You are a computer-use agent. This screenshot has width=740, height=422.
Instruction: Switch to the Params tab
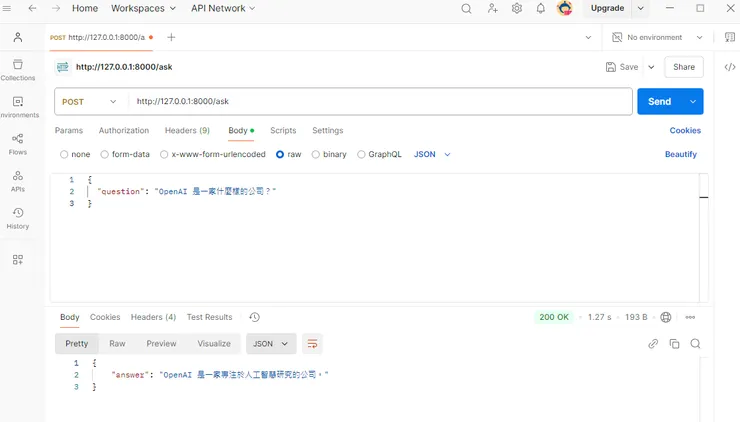(x=69, y=130)
